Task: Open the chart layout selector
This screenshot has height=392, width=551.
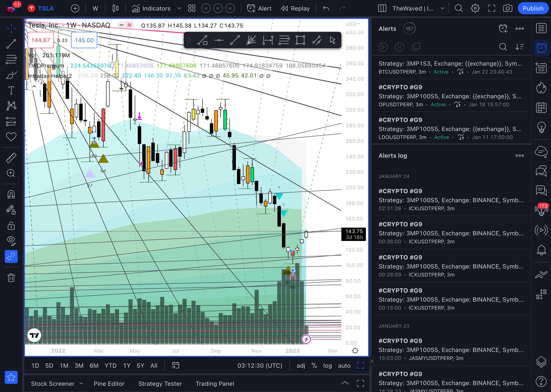Action: tap(382, 8)
